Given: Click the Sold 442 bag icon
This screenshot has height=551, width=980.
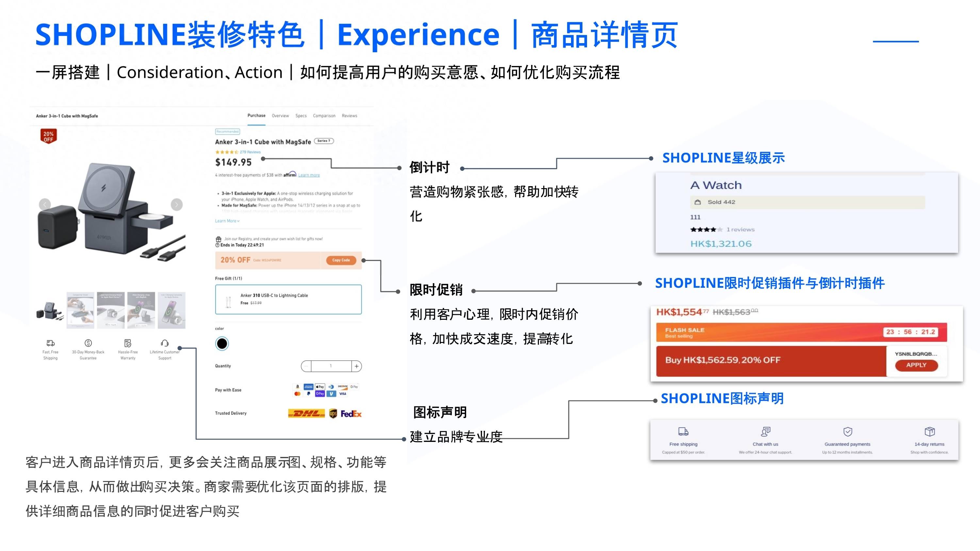Looking at the screenshot, I should point(697,202).
